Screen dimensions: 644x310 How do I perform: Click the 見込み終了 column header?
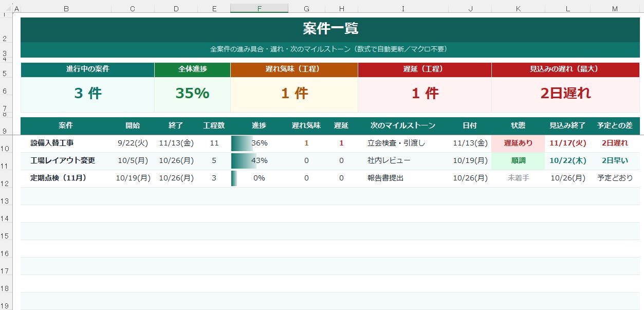(567, 126)
